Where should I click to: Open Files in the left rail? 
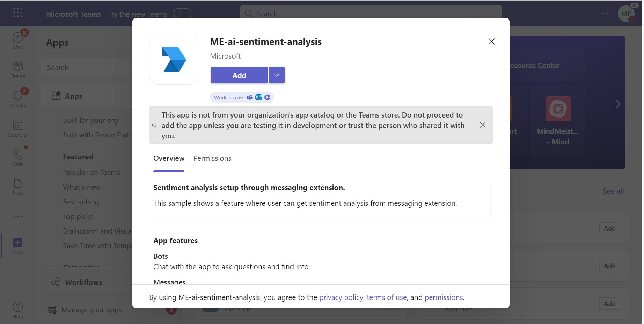(x=18, y=187)
